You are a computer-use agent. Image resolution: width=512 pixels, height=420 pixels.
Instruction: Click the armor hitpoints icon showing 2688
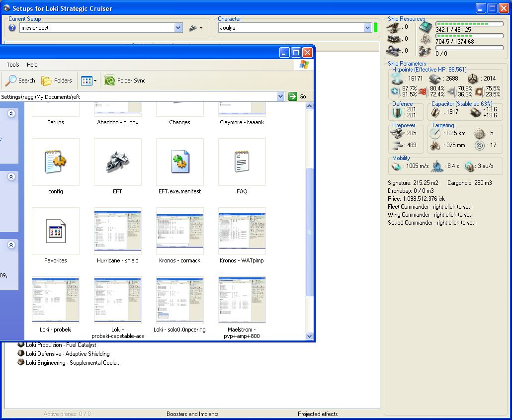(x=435, y=79)
